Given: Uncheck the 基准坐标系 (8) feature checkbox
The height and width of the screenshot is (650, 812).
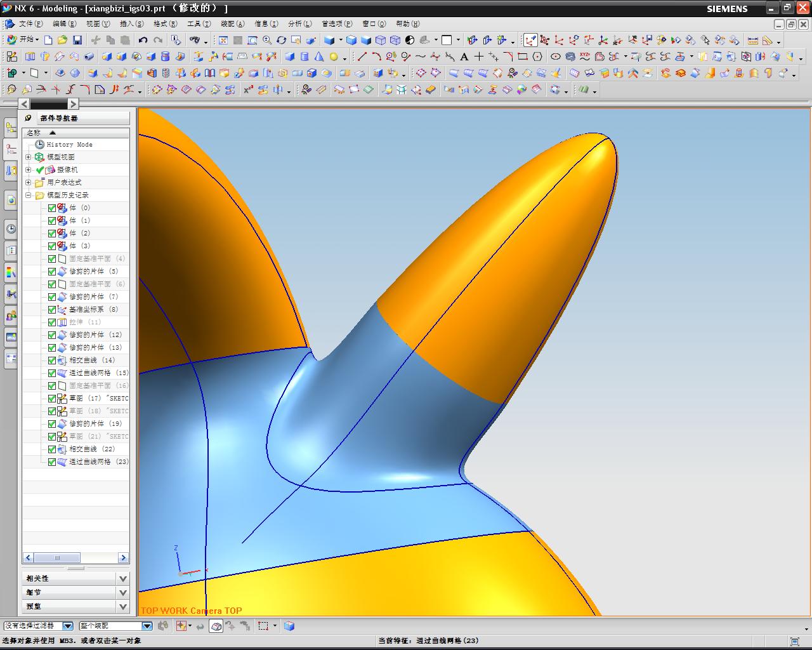Looking at the screenshot, I should [52, 309].
